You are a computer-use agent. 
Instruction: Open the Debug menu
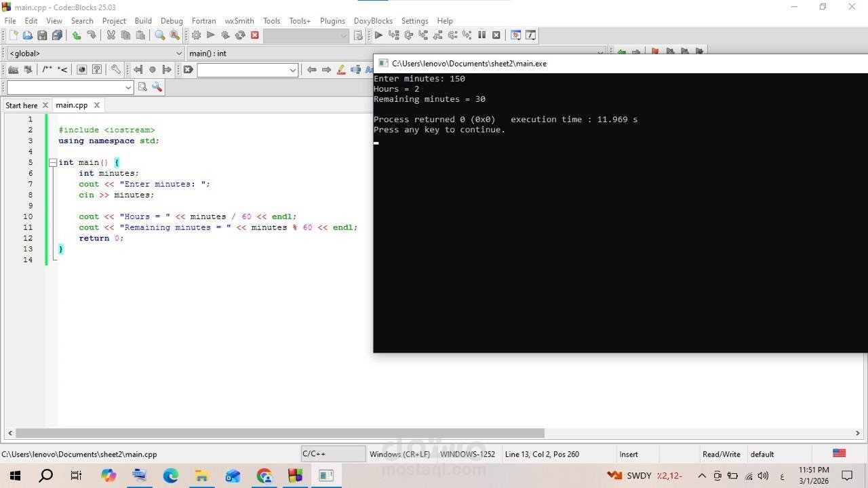pyautogui.click(x=172, y=20)
